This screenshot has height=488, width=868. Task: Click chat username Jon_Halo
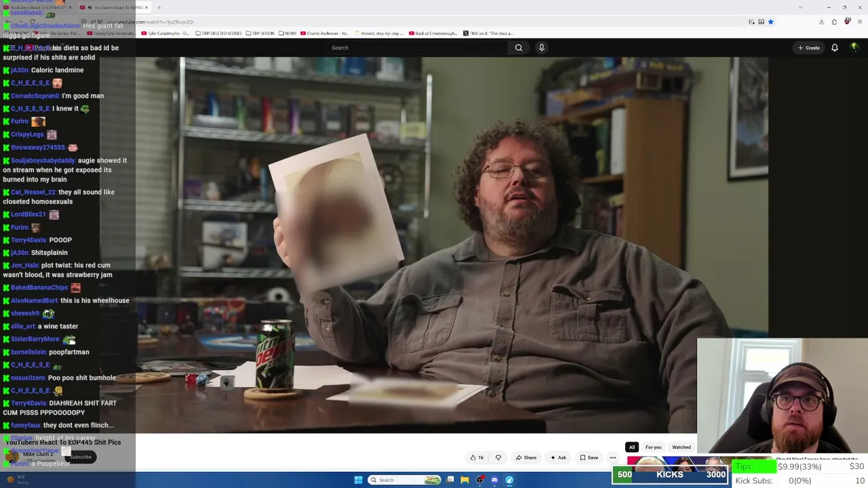point(25,265)
